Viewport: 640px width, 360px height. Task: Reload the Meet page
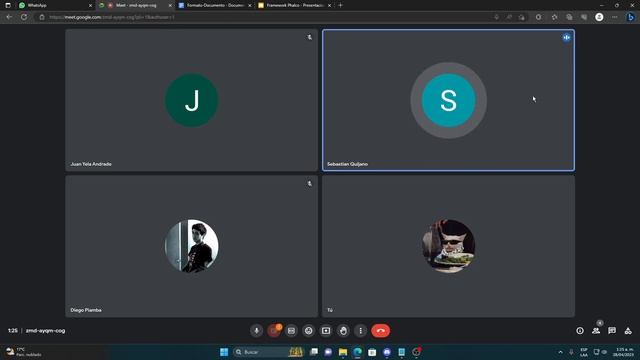(x=24, y=17)
